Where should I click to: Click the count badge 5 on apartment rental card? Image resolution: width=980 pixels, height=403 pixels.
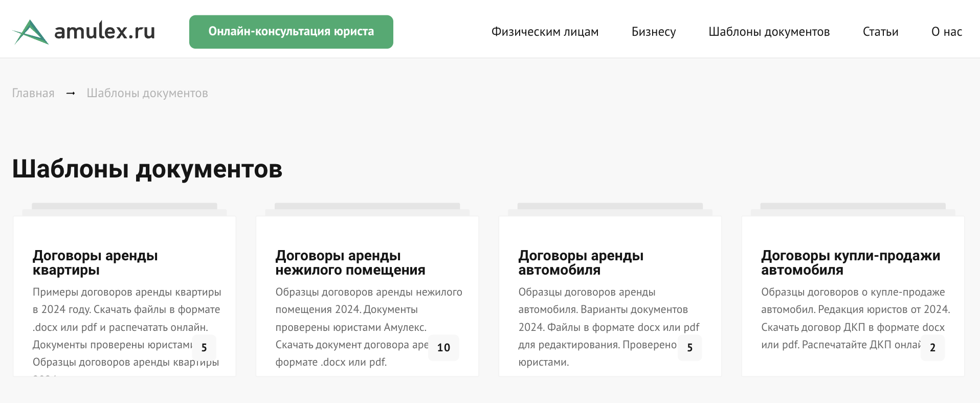(204, 348)
